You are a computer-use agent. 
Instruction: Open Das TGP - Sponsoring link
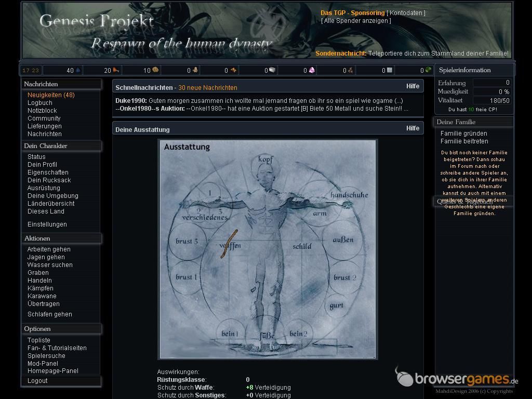point(353,13)
